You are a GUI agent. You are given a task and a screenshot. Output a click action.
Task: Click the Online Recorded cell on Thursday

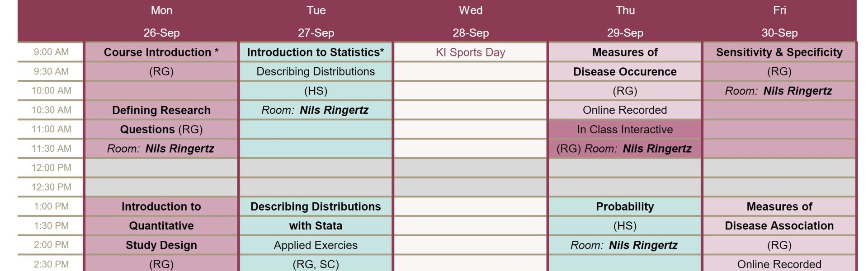click(x=625, y=110)
